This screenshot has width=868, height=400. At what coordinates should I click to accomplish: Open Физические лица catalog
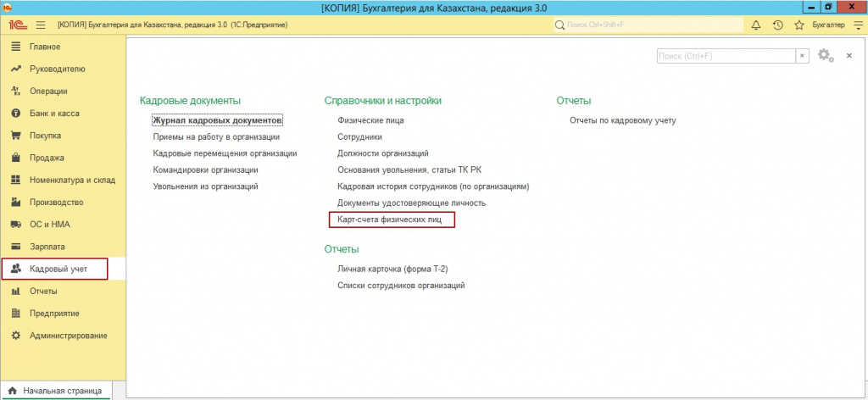coord(370,120)
